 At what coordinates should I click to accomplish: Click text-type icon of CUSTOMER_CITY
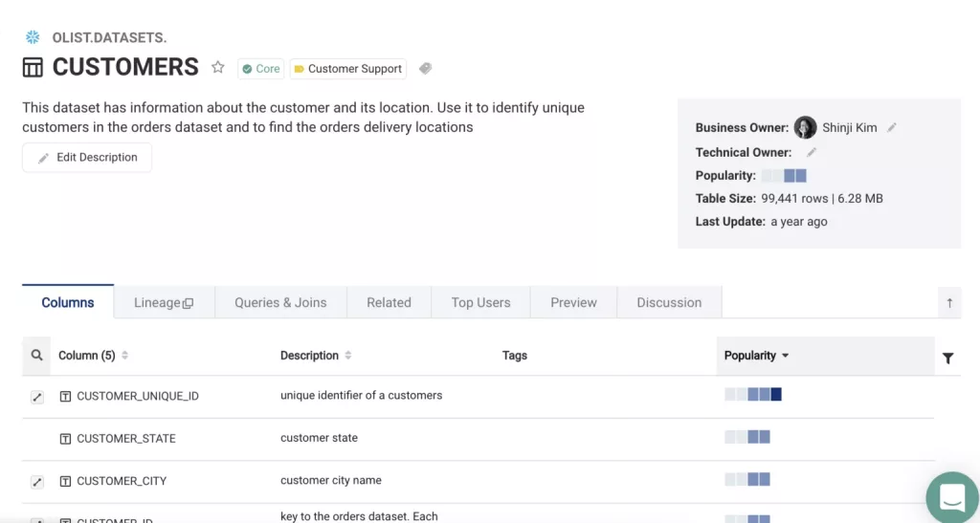pos(65,481)
